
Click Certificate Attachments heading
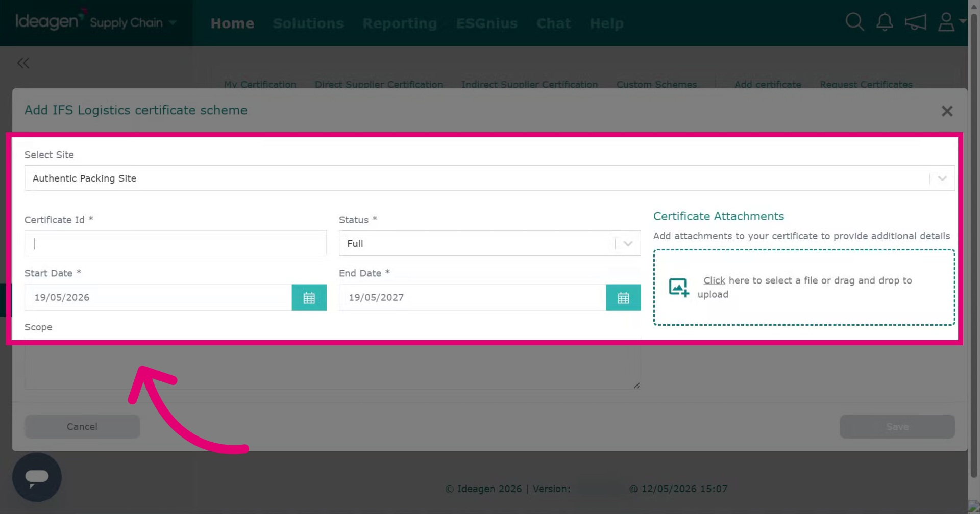pyautogui.click(x=719, y=216)
